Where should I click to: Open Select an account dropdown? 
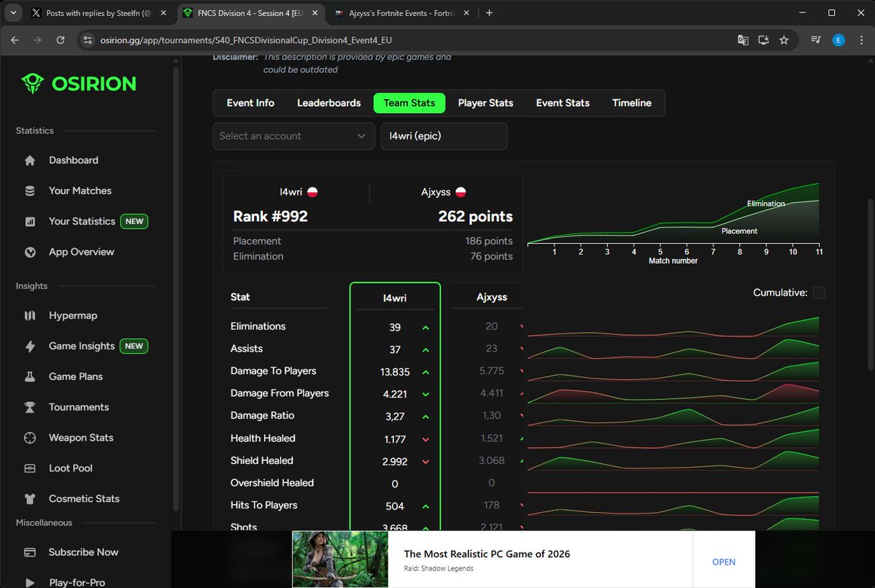[x=293, y=136]
